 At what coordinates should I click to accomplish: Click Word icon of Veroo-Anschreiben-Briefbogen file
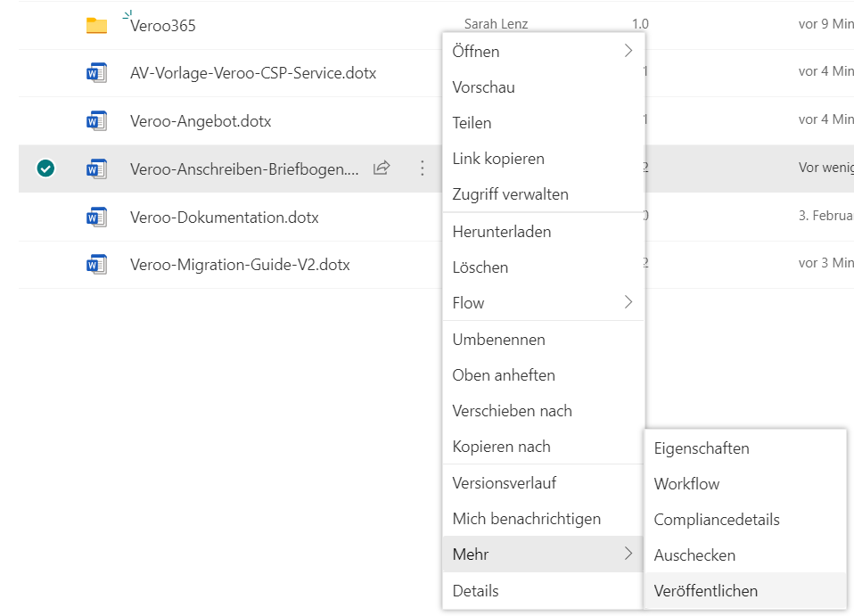pyautogui.click(x=96, y=168)
